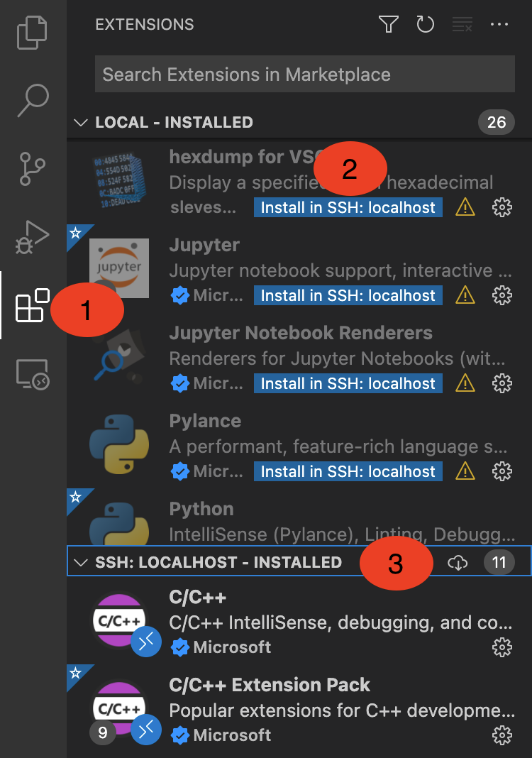Click Popular extensions for C++ description
This screenshot has width=532, height=758.
342,710
